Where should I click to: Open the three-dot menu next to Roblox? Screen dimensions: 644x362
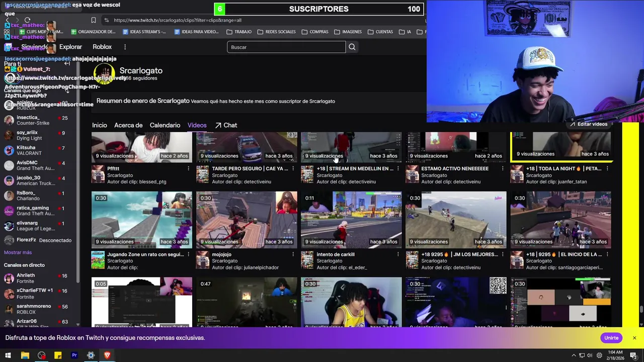125,47
